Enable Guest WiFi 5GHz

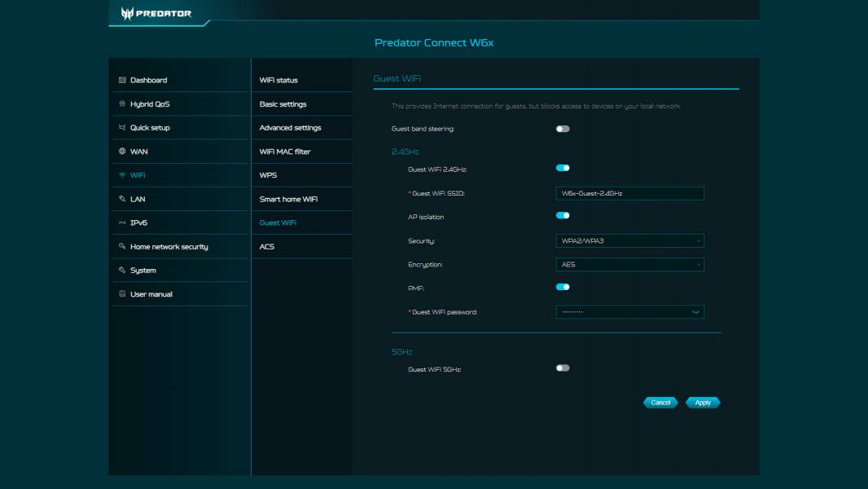(x=561, y=367)
